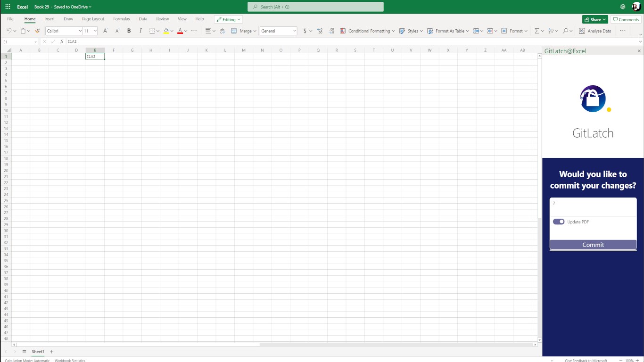
Task: Switch to the View tab
Action: (x=182, y=19)
